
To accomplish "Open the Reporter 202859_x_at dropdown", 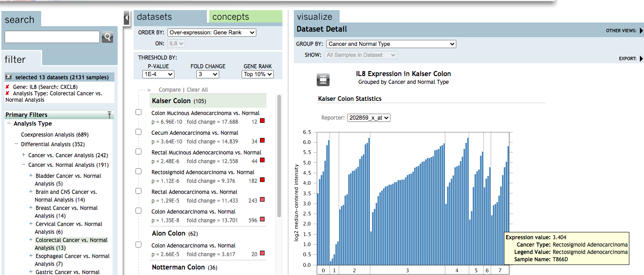I will point(368,118).
